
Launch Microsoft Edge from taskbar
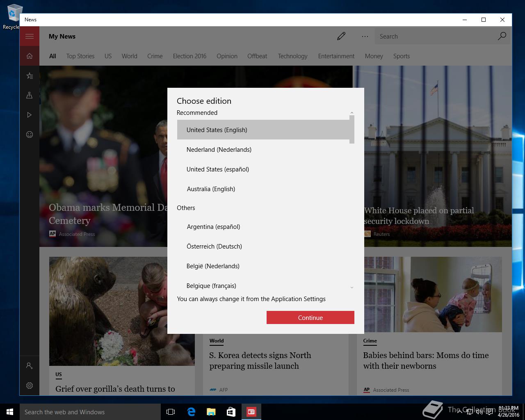click(x=191, y=412)
